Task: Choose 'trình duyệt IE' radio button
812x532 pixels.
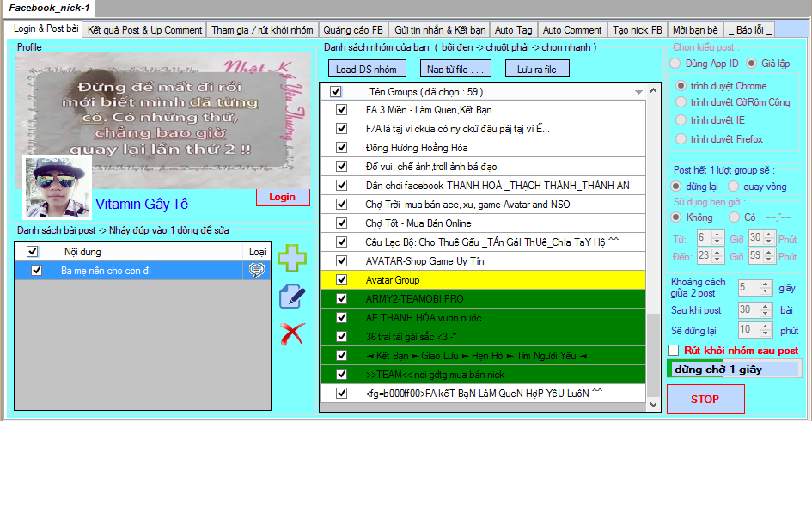Action: 681,120
